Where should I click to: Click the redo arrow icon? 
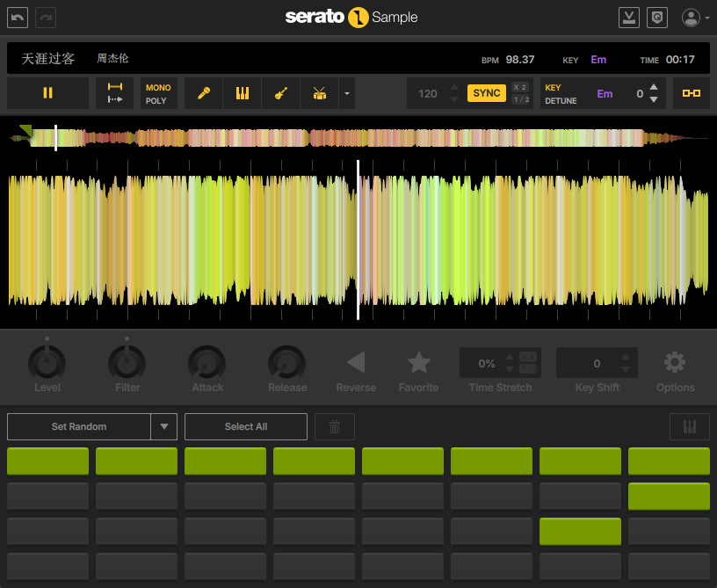(46, 18)
